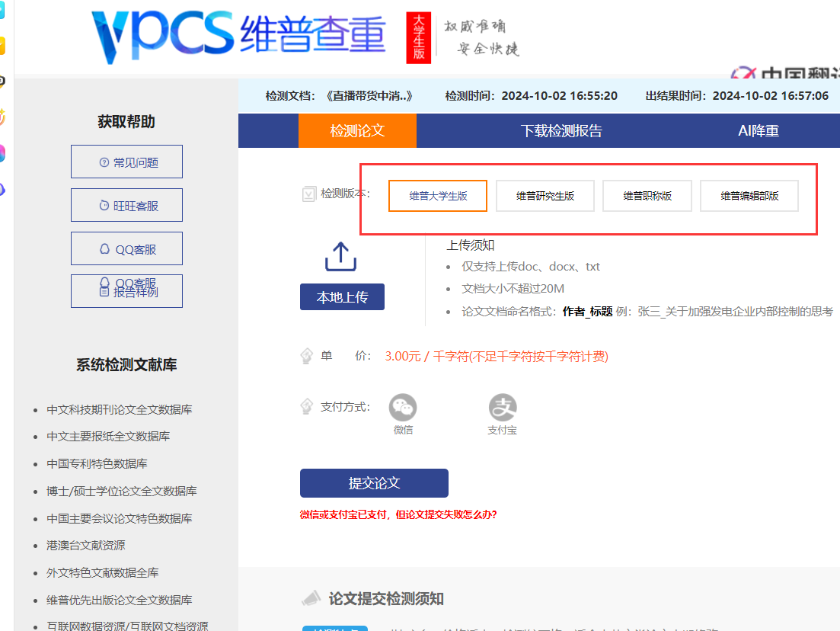Click the 论文提交检测须知 heading
The height and width of the screenshot is (631, 840).
coord(385,599)
